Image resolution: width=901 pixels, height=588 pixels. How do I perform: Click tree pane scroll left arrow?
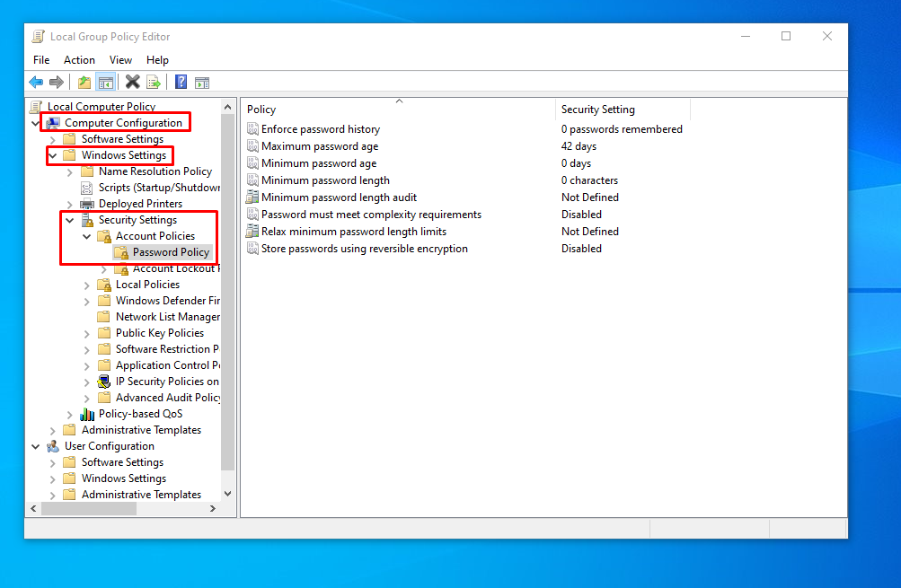click(x=33, y=509)
